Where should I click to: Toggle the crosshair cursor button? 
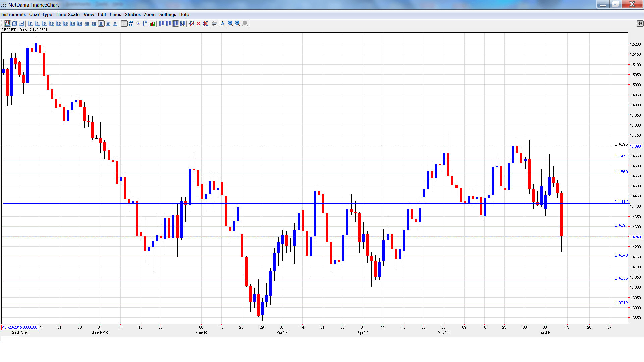tap(124, 23)
